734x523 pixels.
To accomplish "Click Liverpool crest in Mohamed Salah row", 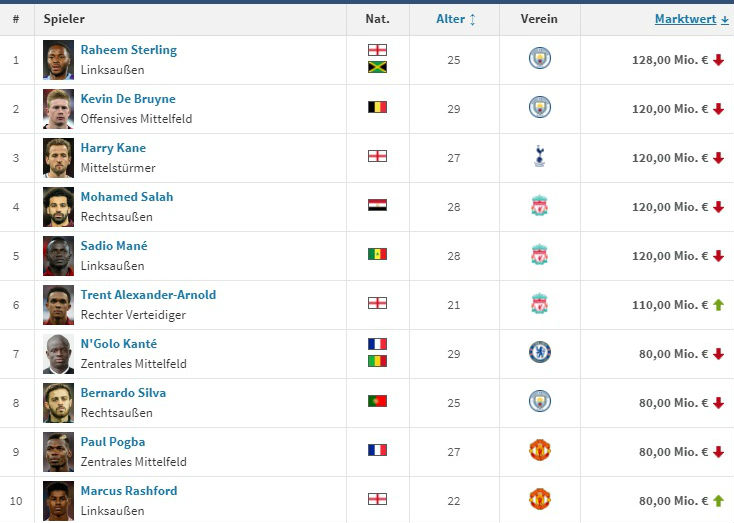I will [x=539, y=206].
